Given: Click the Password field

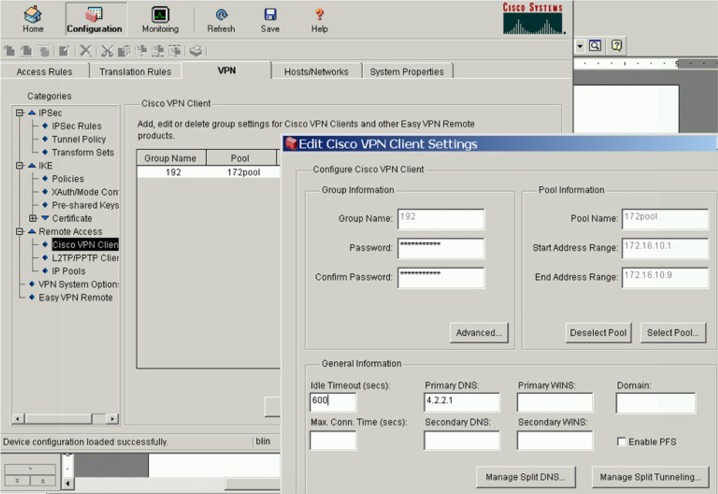Looking at the screenshot, I should pyautogui.click(x=441, y=249).
